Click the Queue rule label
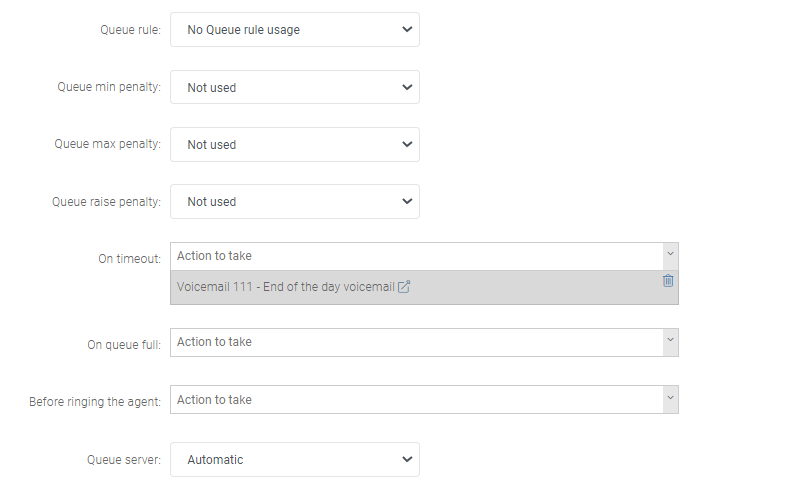The height and width of the screenshot is (478, 796). [x=130, y=30]
